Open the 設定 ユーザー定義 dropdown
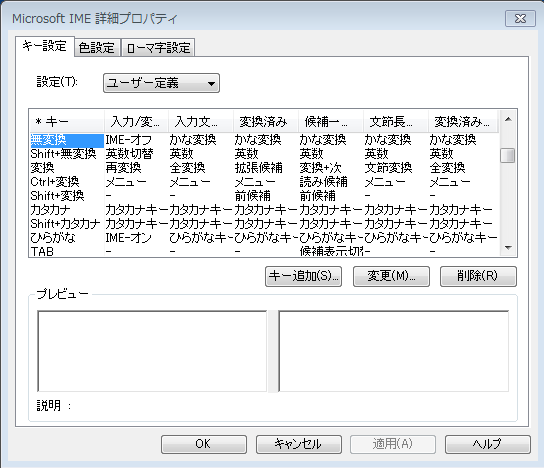Viewport: 544px width, 468px height. (161, 83)
